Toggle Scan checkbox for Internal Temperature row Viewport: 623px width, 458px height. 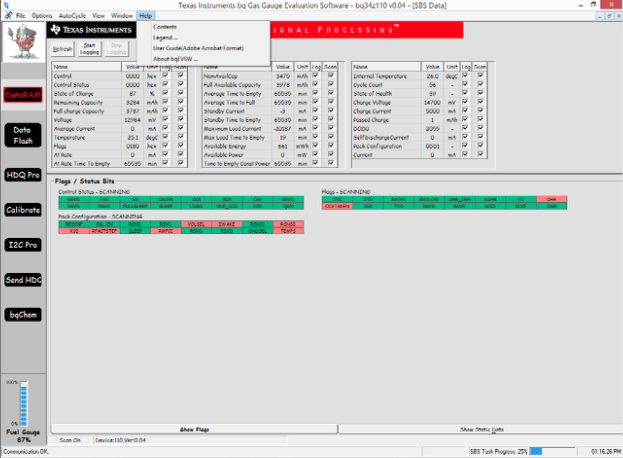pyautogui.click(x=480, y=75)
